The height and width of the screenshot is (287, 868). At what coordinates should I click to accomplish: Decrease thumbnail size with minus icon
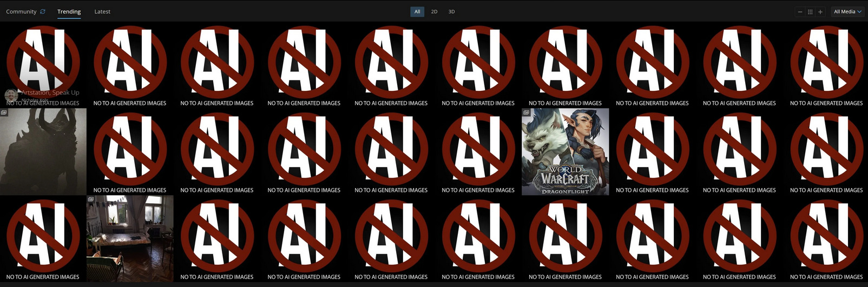[x=800, y=12]
